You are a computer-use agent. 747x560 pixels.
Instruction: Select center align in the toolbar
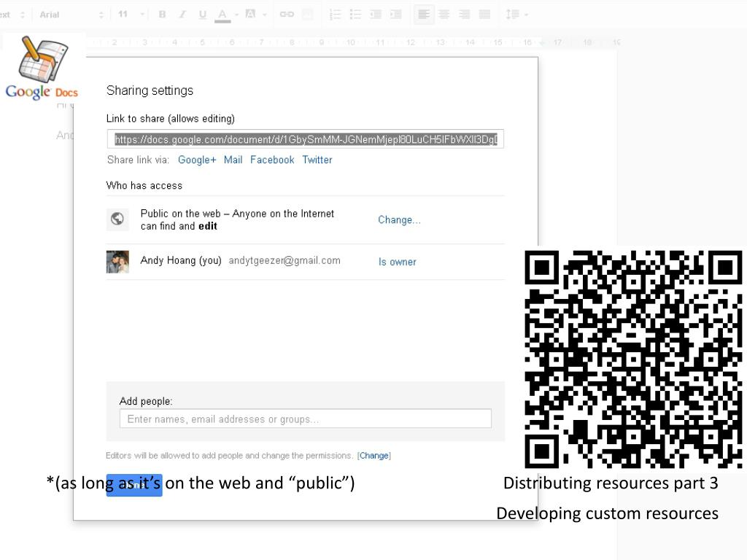click(444, 15)
